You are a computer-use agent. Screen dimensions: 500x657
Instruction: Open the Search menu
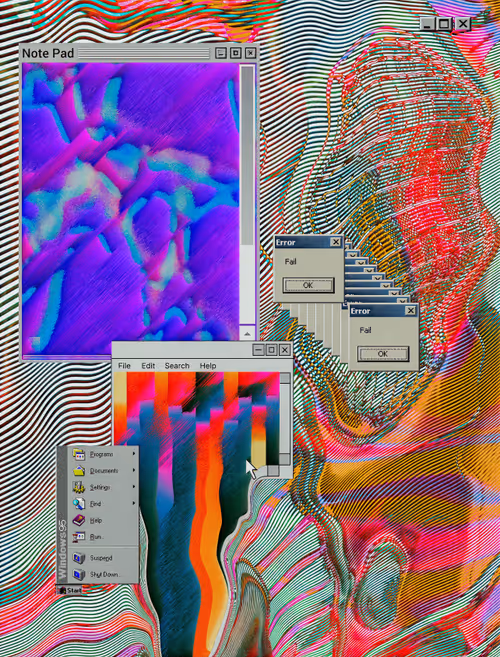177,366
